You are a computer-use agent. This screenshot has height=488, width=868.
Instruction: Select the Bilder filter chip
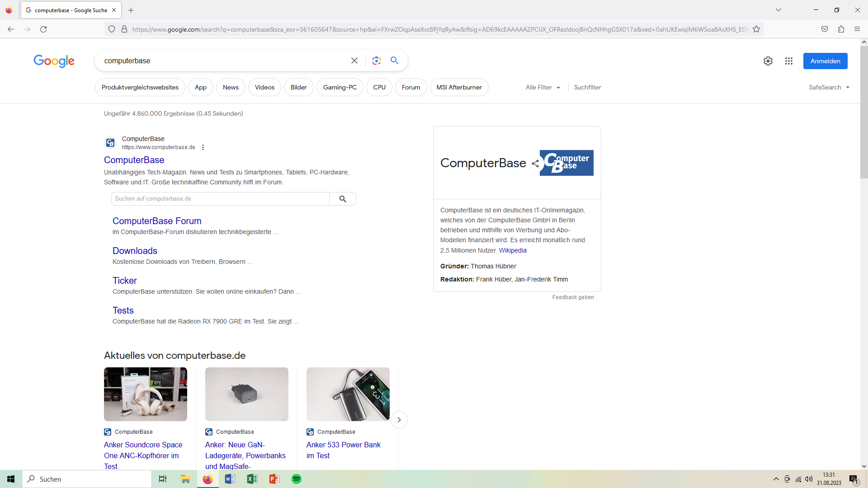(x=298, y=87)
